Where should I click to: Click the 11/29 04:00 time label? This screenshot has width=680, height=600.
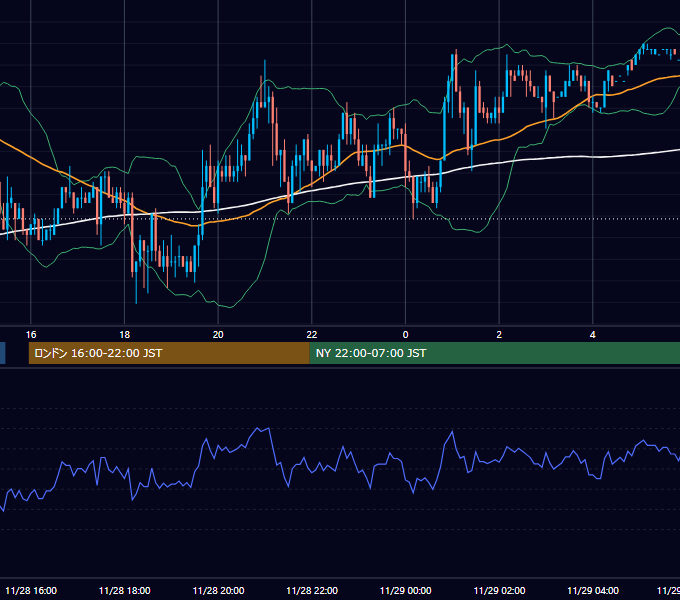click(x=593, y=590)
